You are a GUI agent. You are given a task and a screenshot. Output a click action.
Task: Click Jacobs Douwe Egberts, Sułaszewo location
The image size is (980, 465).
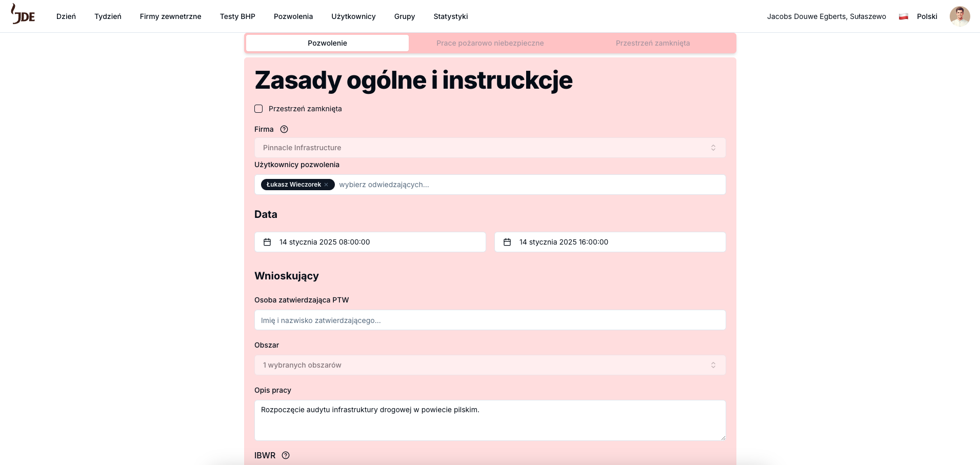[x=826, y=16]
